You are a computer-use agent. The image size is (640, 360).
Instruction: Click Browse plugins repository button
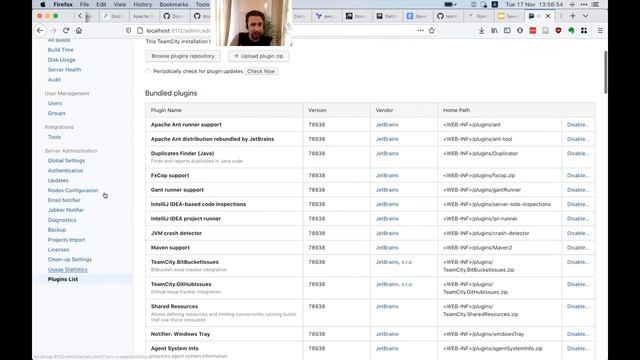point(183,56)
